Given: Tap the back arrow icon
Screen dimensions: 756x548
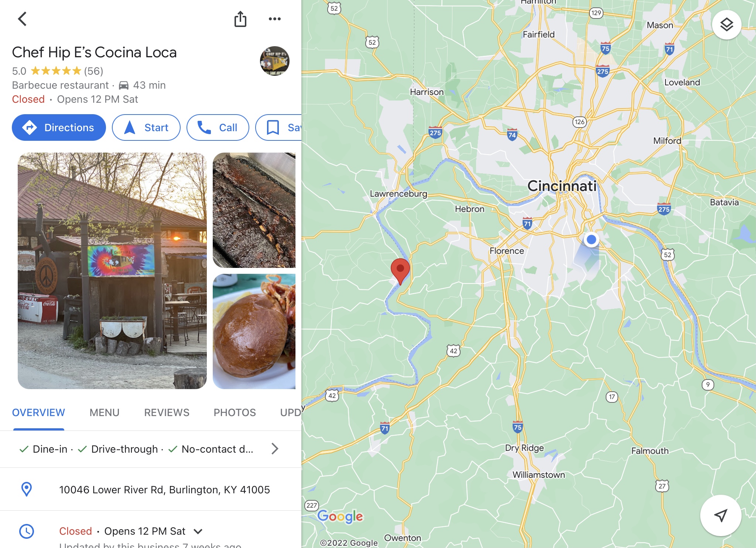Looking at the screenshot, I should pyautogui.click(x=23, y=19).
